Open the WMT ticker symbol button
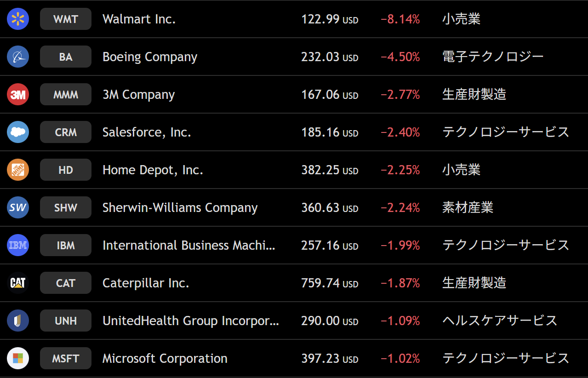 tap(66, 19)
